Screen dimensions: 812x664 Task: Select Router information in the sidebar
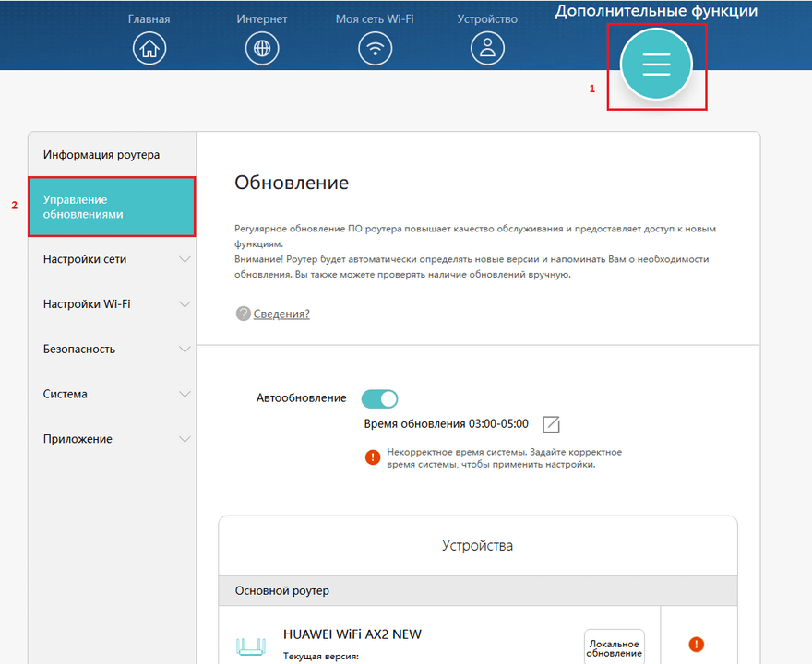pyautogui.click(x=101, y=155)
